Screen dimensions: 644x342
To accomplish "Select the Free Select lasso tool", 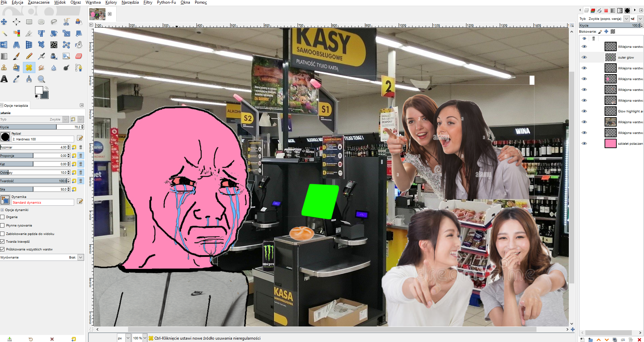I will 54,22.
